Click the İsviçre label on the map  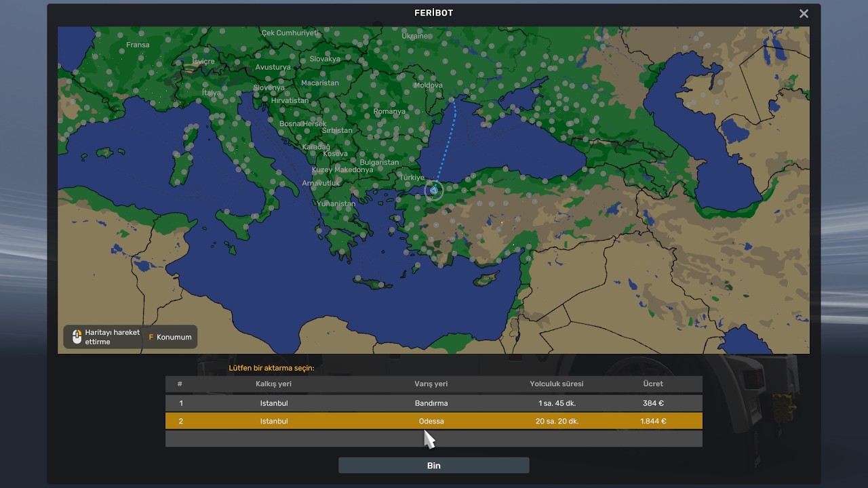203,62
